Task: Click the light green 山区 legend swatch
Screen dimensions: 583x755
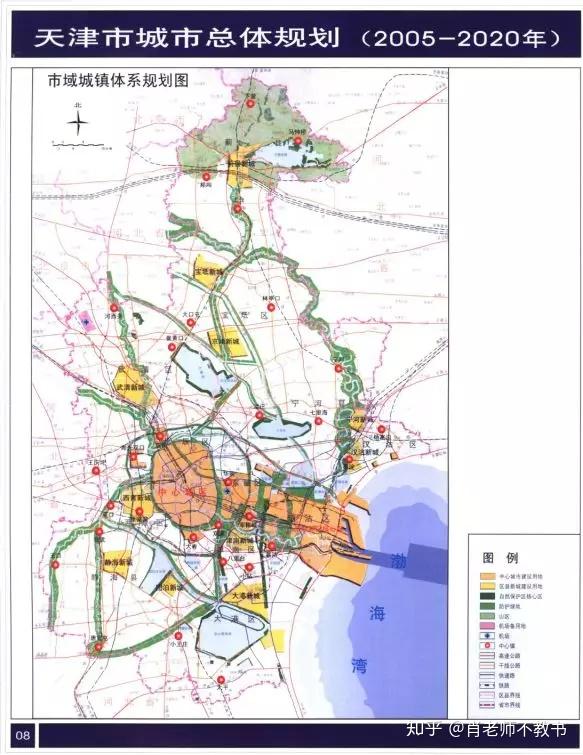Action: coord(488,616)
